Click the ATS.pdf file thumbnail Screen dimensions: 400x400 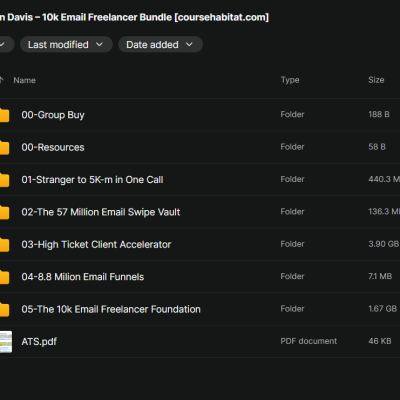(x=6, y=342)
